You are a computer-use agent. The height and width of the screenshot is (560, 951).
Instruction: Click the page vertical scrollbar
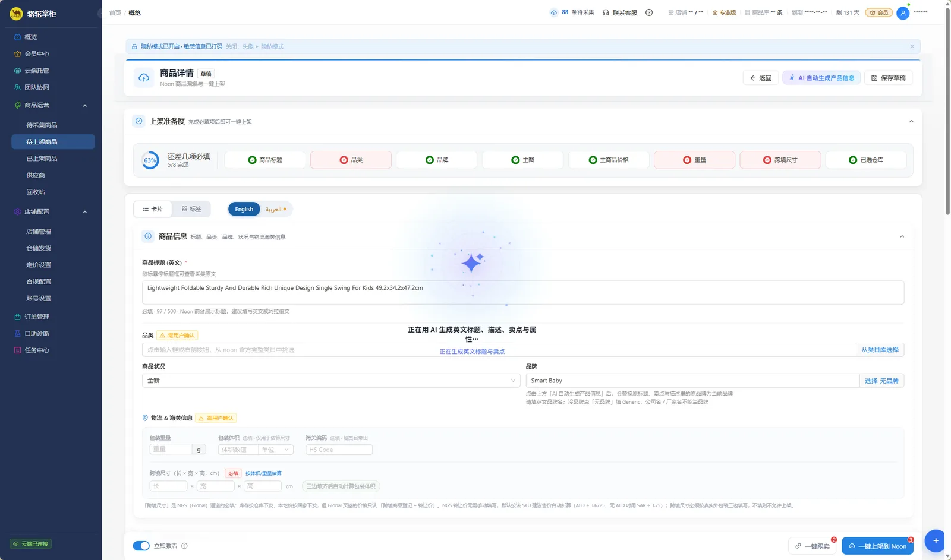point(947,112)
